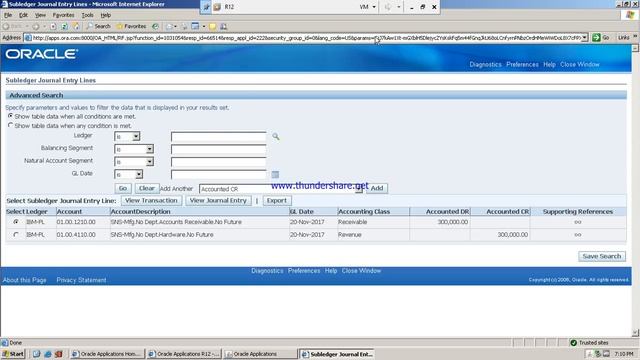
Task: Click the top Close Window link
Action: click(580, 64)
